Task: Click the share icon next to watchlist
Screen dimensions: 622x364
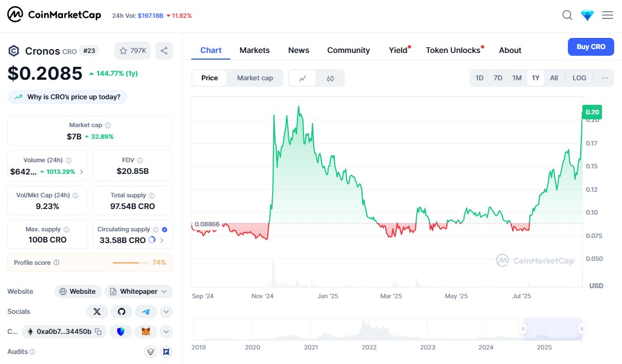Action: pos(164,51)
